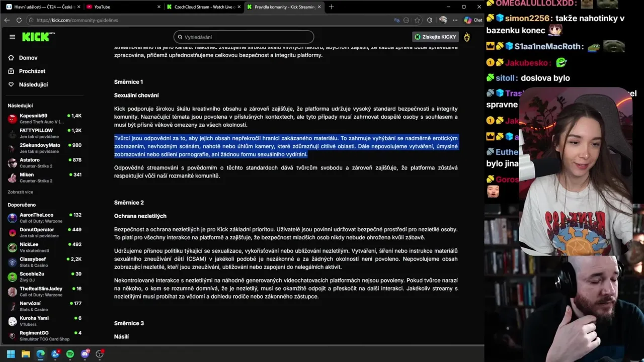This screenshot has height=362, width=644.
Task: Click the Získejte KICKY button
Action: [436, 37]
